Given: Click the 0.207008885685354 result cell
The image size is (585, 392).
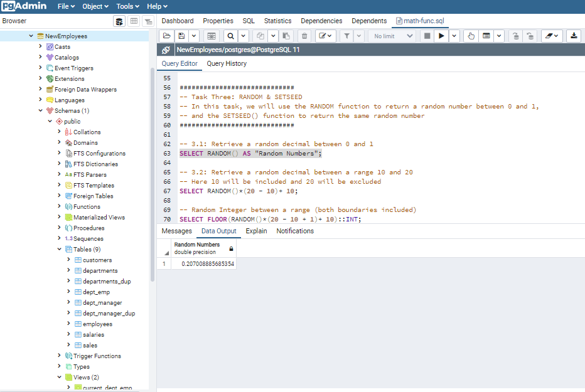Looking at the screenshot, I should pos(207,264).
